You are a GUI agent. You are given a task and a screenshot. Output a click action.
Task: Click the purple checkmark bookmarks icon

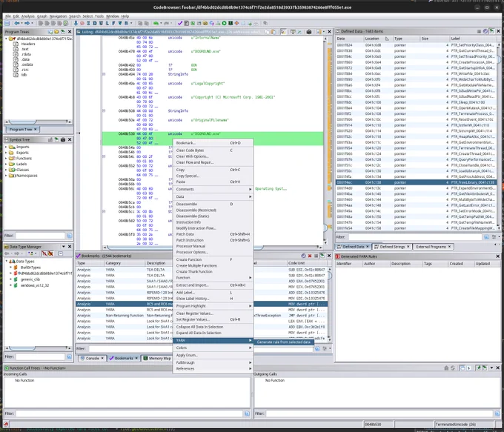[180, 23]
